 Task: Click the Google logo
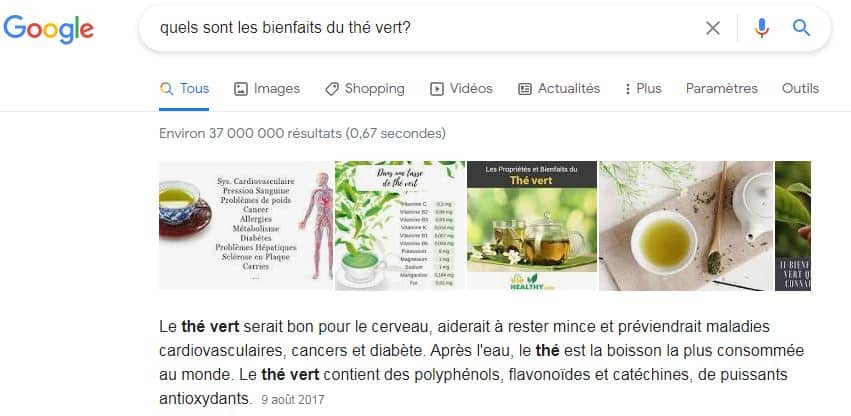pos(48,29)
